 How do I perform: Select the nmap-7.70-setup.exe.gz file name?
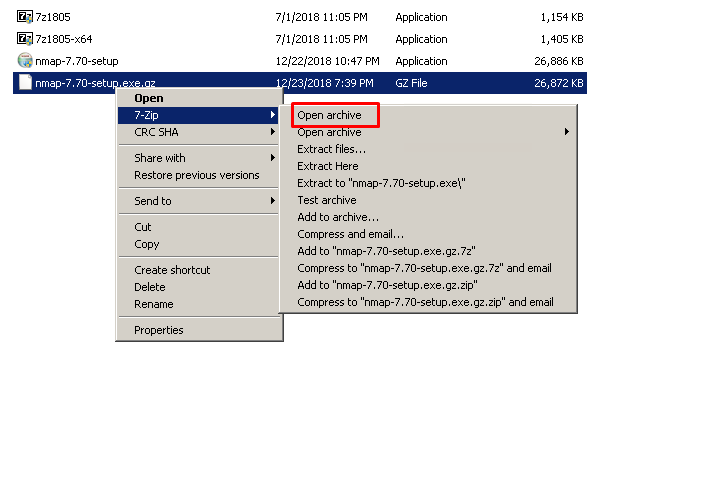click(x=95, y=83)
